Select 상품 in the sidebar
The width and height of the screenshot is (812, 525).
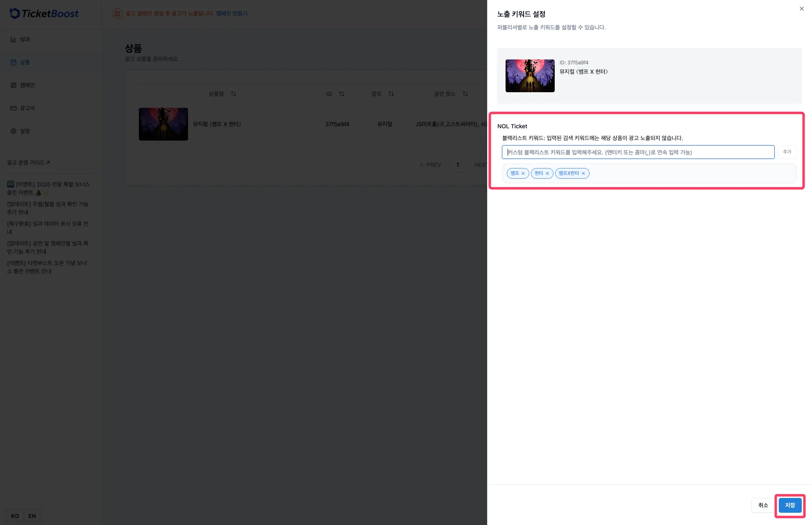(25, 62)
